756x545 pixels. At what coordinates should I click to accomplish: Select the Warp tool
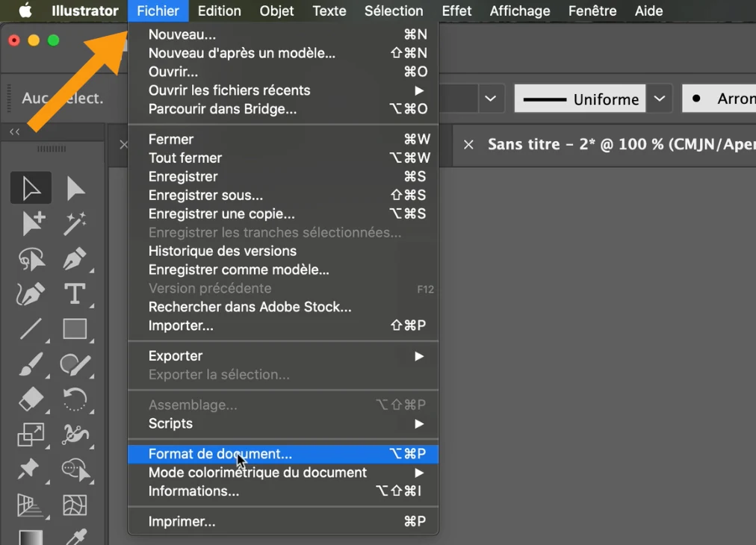75,435
